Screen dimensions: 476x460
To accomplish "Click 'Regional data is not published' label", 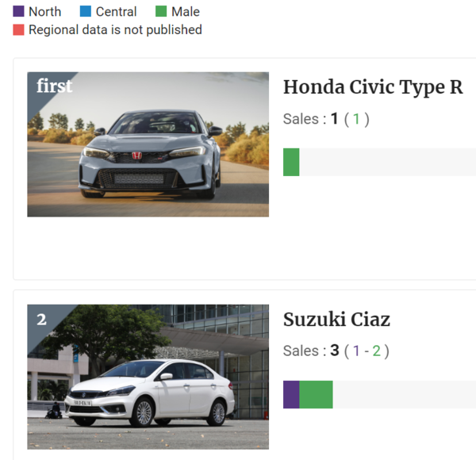I will 115,30.
